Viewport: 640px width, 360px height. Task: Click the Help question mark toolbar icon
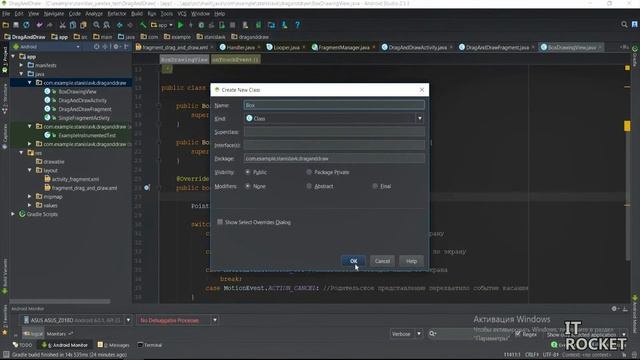click(298, 25)
